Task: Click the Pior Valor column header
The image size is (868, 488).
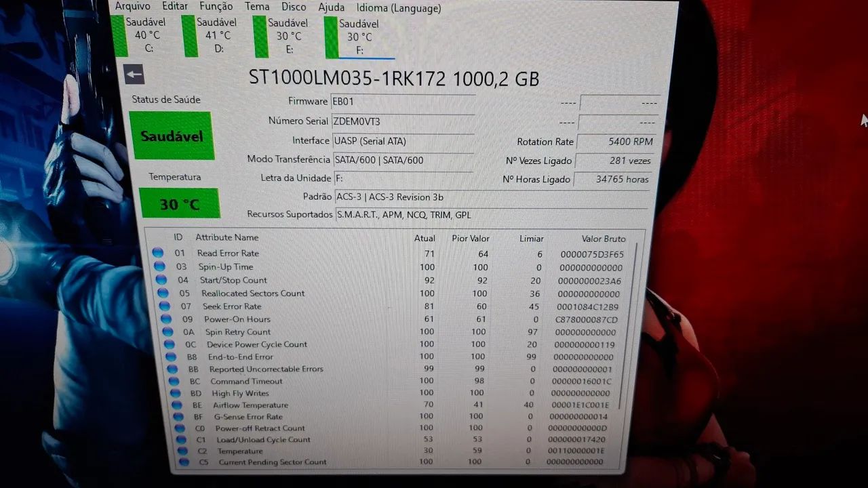Action: [471, 239]
